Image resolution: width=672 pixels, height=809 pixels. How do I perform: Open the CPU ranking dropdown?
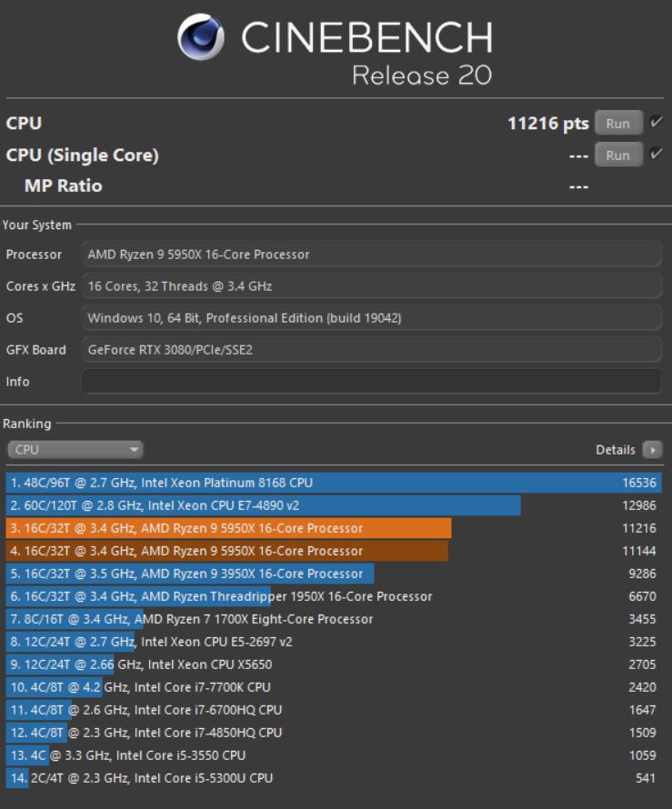tap(75, 450)
